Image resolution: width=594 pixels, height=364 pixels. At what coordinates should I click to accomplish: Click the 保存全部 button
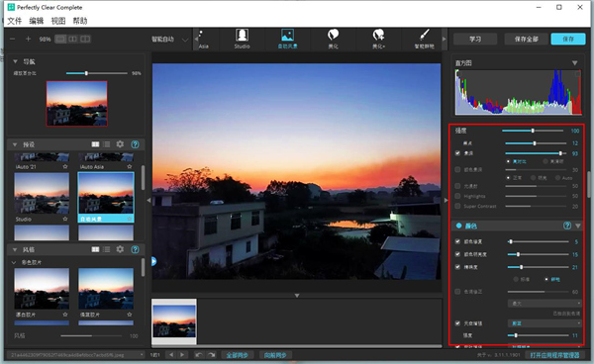[527, 39]
